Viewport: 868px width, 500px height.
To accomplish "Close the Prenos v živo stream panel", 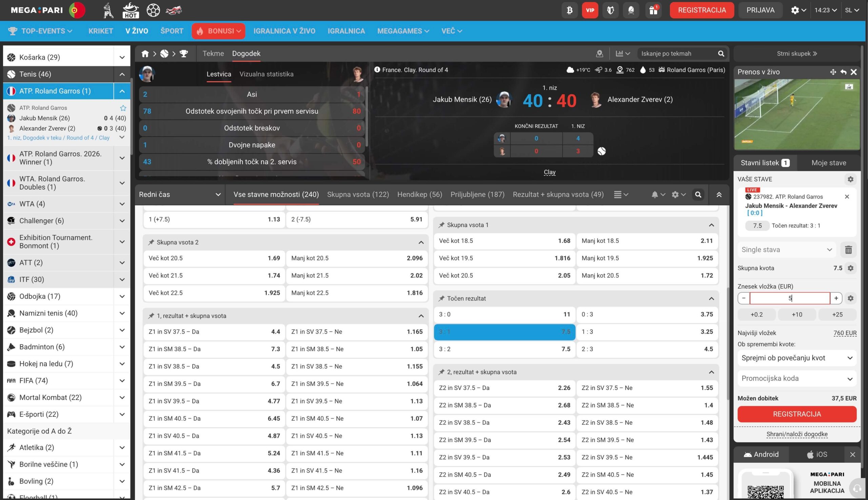I will (853, 72).
